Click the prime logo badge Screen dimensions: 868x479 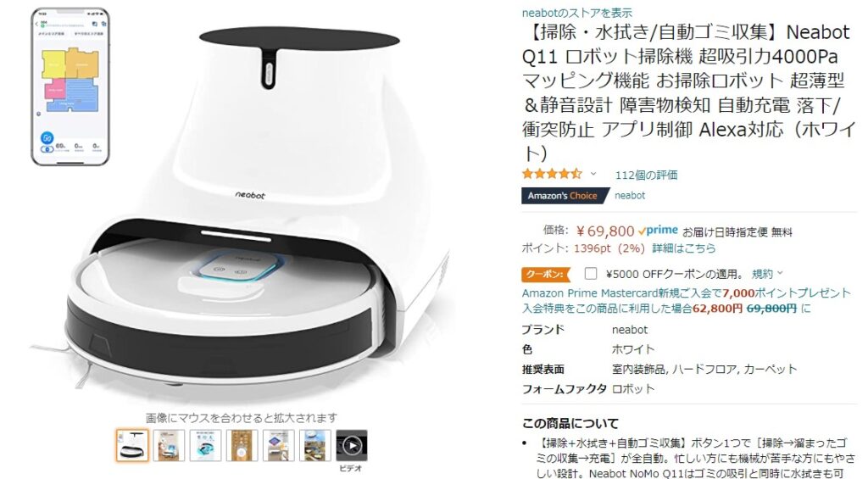[658, 231]
